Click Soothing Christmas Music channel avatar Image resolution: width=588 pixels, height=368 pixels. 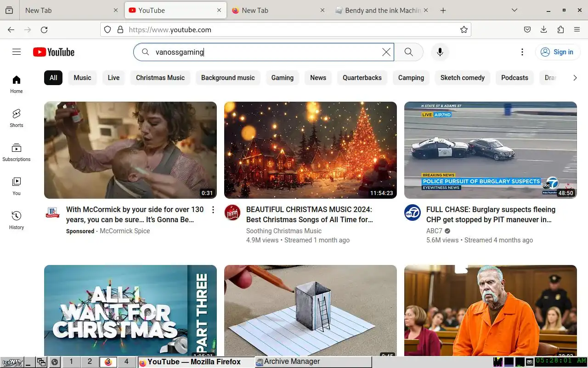click(x=232, y=213)
